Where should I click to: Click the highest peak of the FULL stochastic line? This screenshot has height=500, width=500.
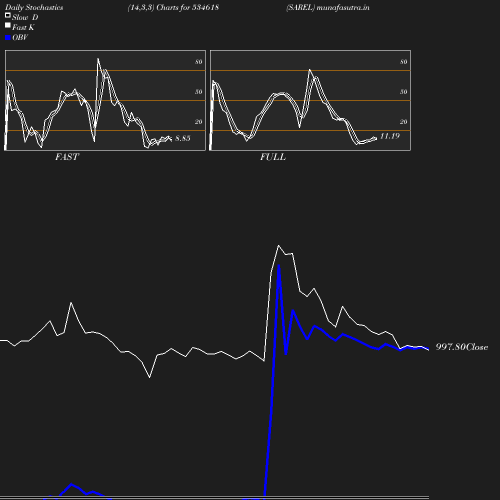point(310,70)
